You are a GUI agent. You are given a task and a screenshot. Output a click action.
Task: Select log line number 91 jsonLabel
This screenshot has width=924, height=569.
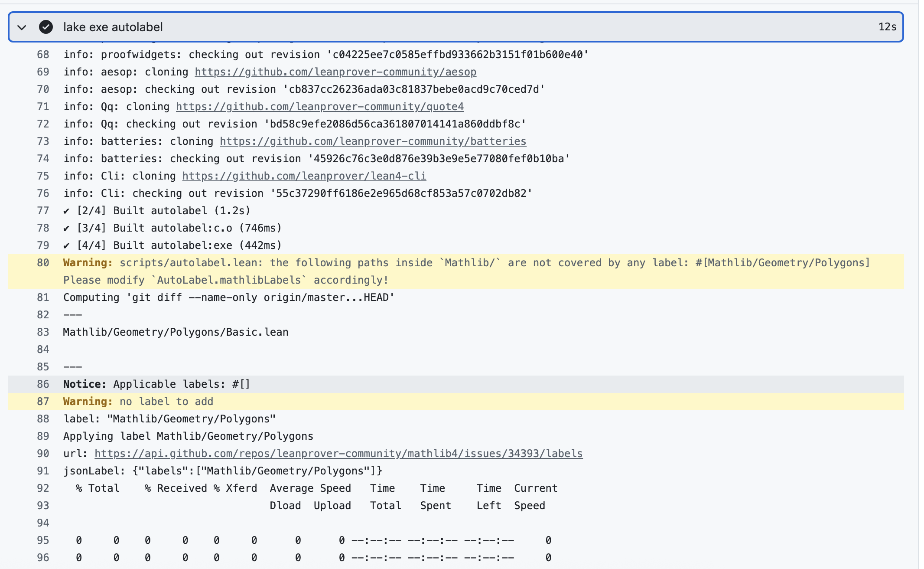click(x=43, y=471)
